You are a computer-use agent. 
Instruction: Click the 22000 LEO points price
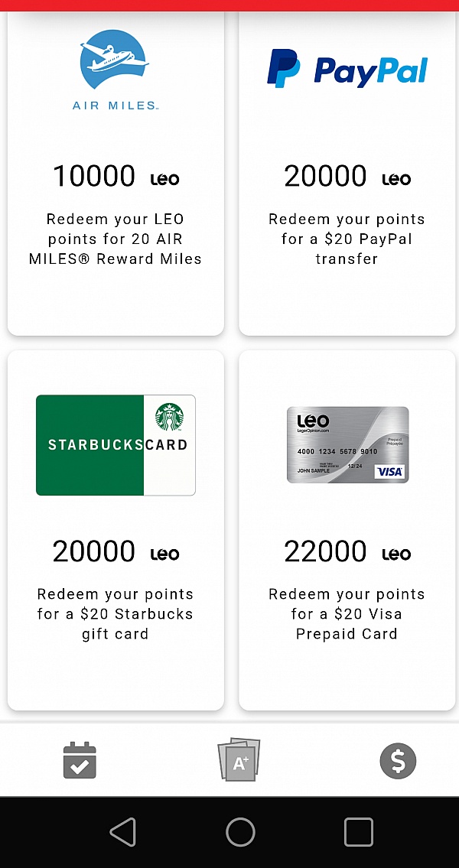pyautogui.click(x=347, y=552)
